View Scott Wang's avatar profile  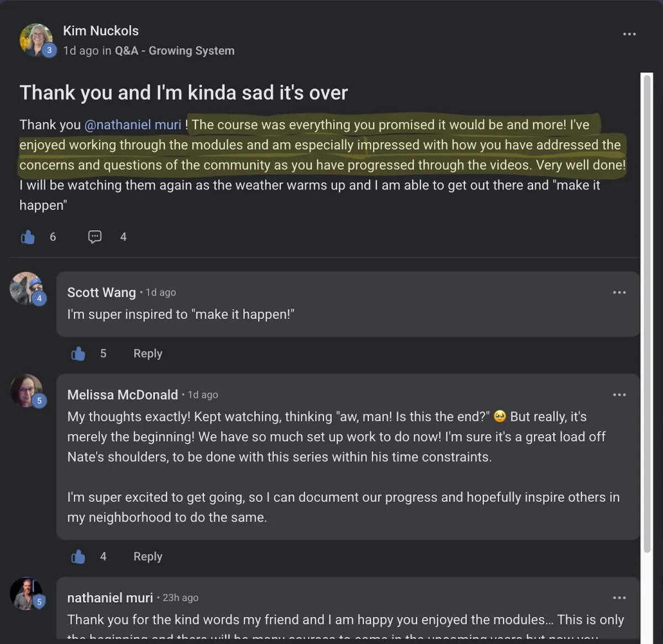pos(26,288)
